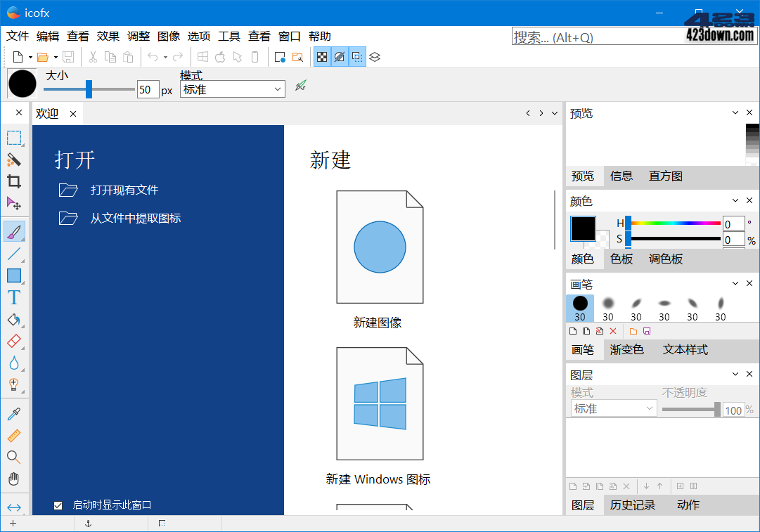Screen dimensions: 760x532
Task: Activate the Crop tool
Action: [14, 181]
